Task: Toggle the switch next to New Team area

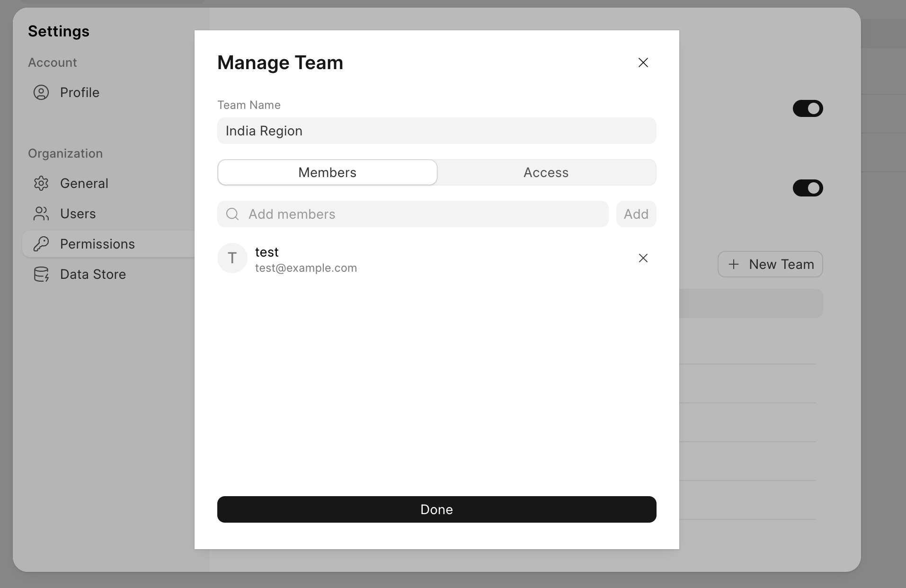Action: 808,188
